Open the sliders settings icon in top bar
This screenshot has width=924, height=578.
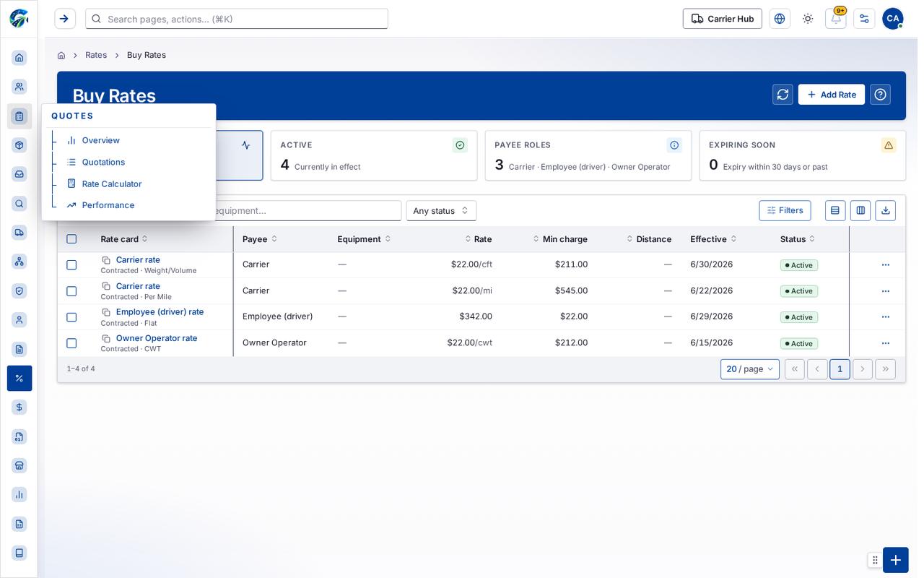[x=864, y=19]
